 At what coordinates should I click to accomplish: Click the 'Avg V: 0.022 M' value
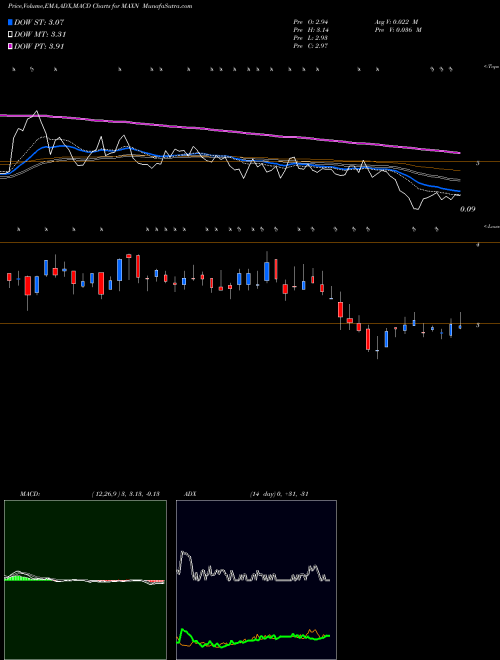(x=398, y=22)
